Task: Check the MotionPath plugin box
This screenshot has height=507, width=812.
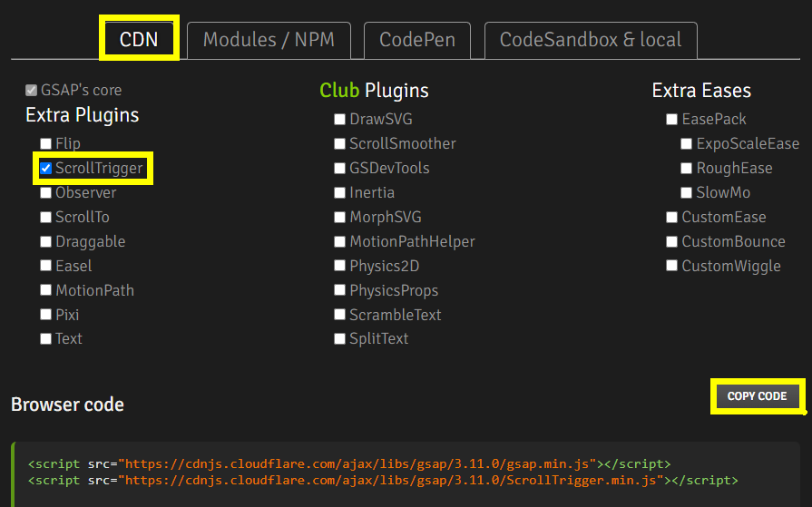Action: click(45, 290)
